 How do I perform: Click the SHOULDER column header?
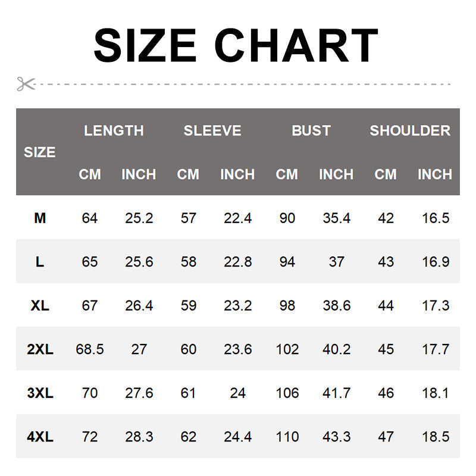click(410, 131)
